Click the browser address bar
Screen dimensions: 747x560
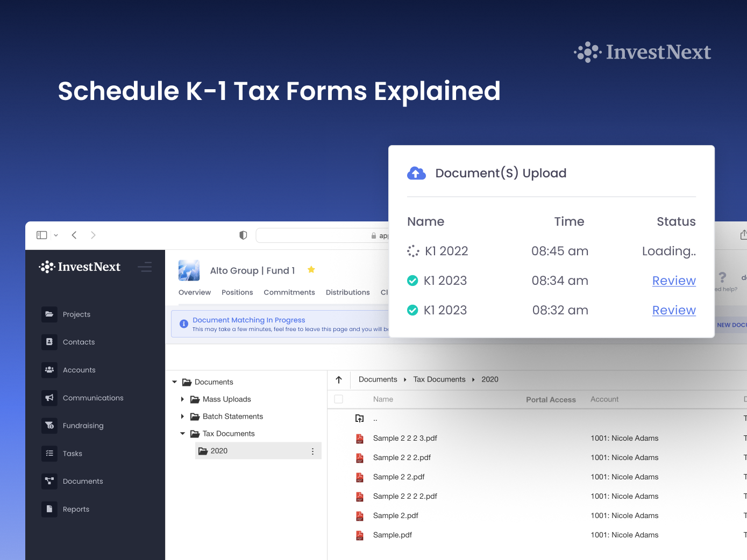click(x=323, y=235)
